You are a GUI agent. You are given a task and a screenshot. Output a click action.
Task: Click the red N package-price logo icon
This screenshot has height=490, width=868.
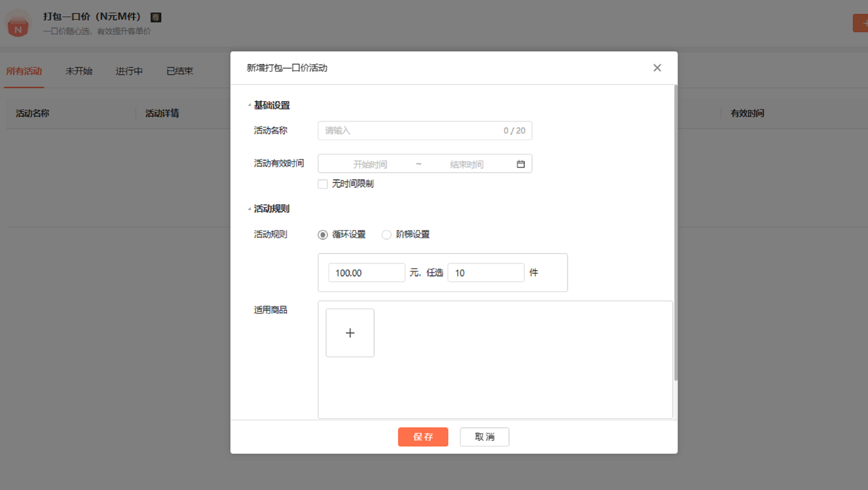pos(18,27)
